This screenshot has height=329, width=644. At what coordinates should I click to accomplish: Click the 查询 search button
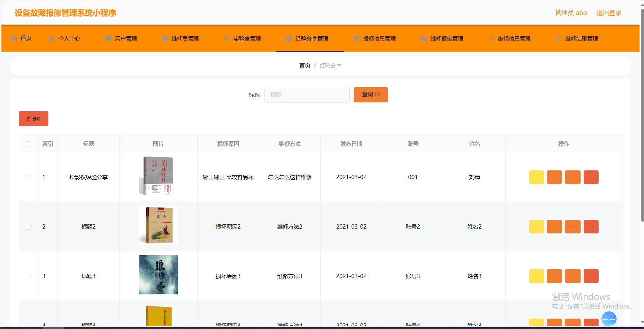371,95
